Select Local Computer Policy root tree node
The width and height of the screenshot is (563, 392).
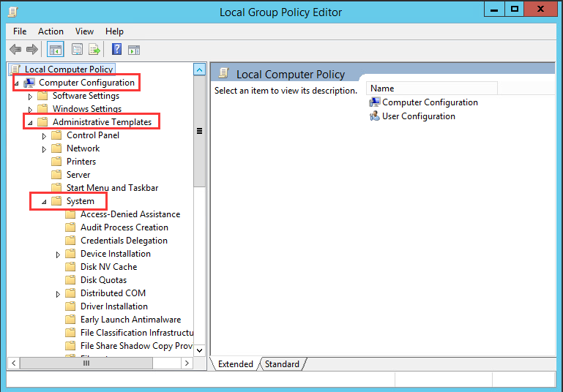coord(69,69)
